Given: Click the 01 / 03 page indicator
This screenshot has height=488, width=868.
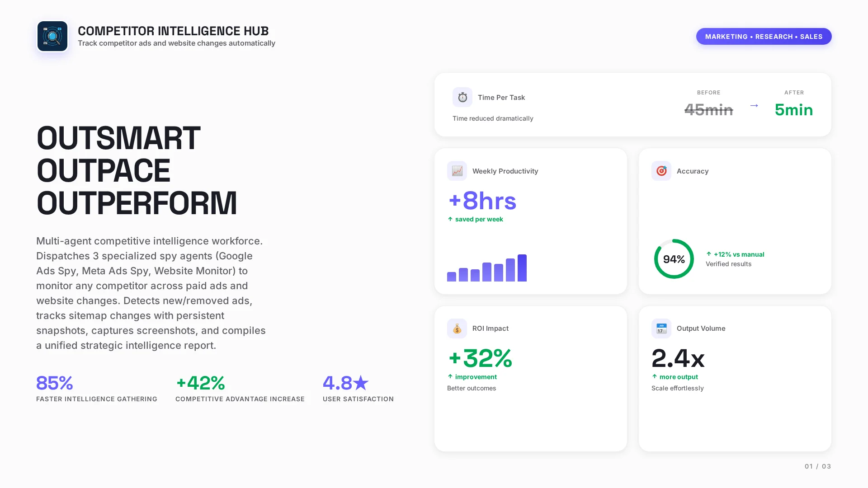Looking at the screenshot, I should (817, 466).
